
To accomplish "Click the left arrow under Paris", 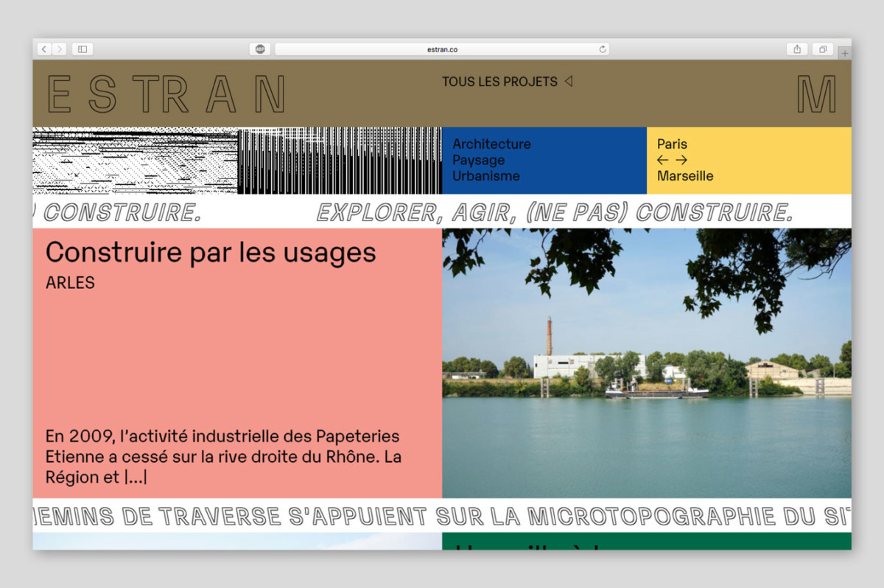I will coord(663,160).
